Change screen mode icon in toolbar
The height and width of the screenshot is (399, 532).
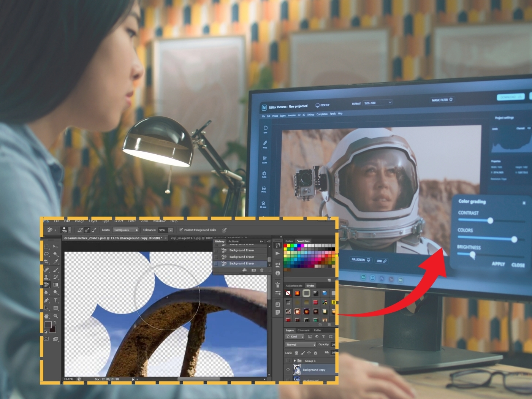click(55, 339)
